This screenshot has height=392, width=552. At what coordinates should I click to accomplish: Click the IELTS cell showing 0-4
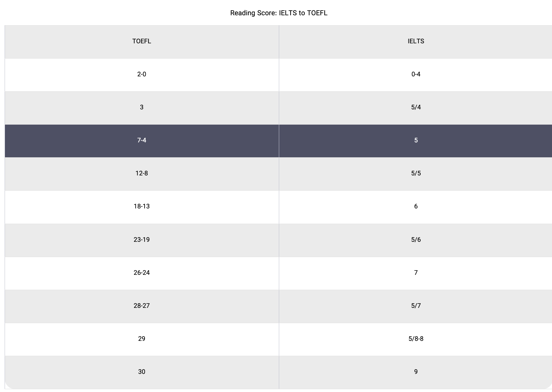click(x=416, y=74)
